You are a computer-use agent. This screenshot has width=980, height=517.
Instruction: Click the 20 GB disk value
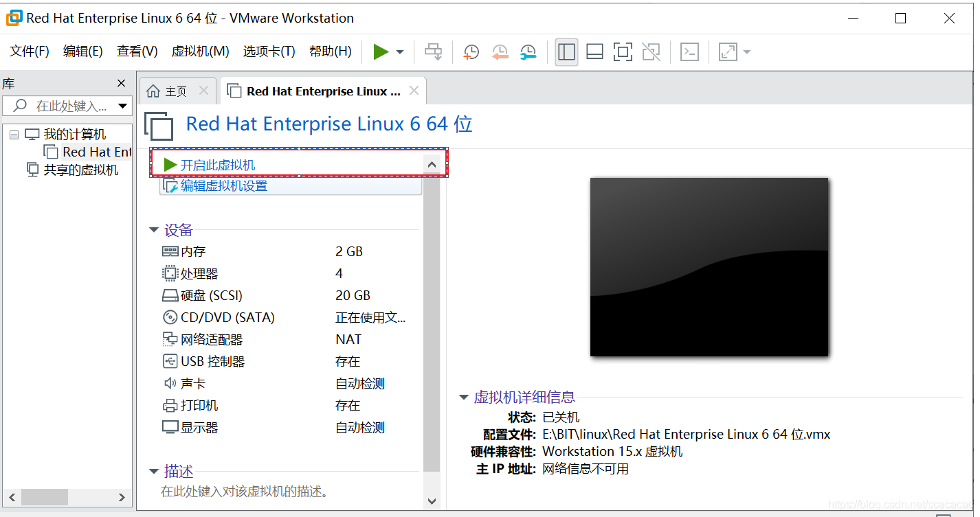[353, 295]
